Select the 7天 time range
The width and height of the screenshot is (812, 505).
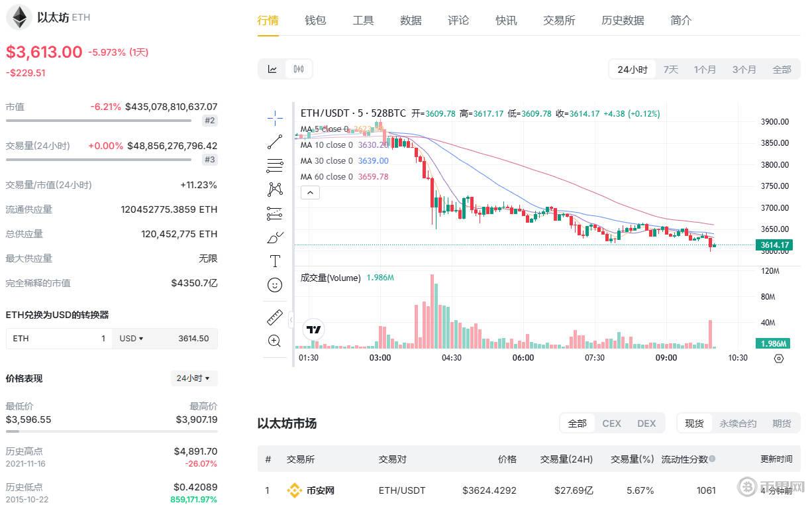(671, 70)
